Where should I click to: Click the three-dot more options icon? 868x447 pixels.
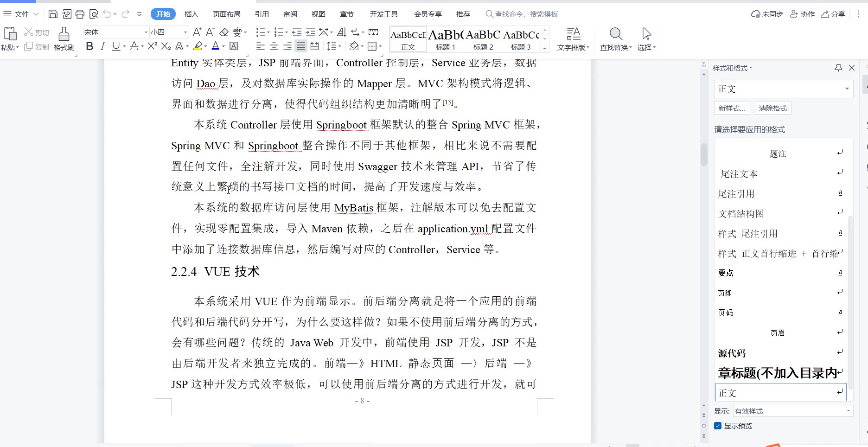[858, 14]
